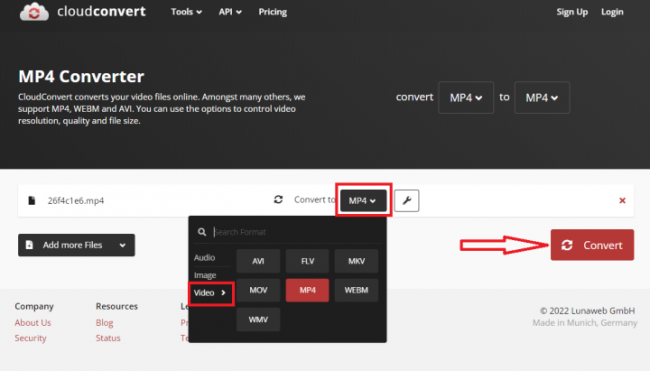This screenshot has width=650, height=371.
Task: Select the Image format category
Action: [x=205, y=275]
